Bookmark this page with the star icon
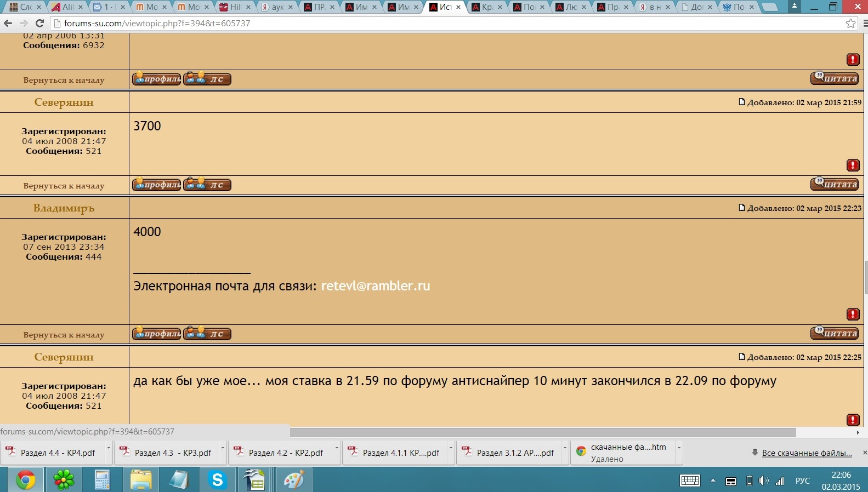868x492 pixels. [850, 23]
